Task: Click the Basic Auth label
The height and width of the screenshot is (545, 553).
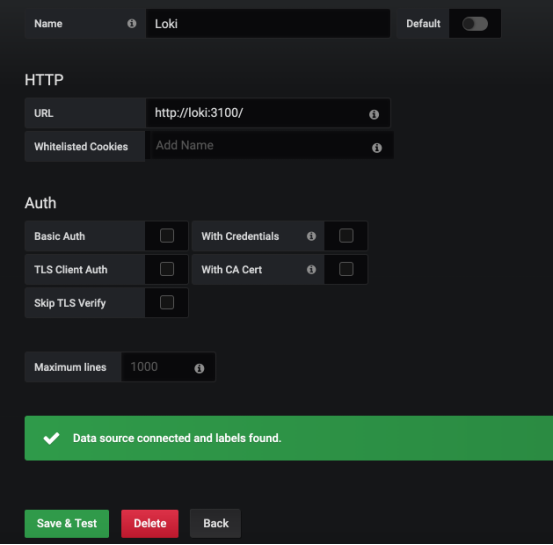Action: click(x=60, y=236)
